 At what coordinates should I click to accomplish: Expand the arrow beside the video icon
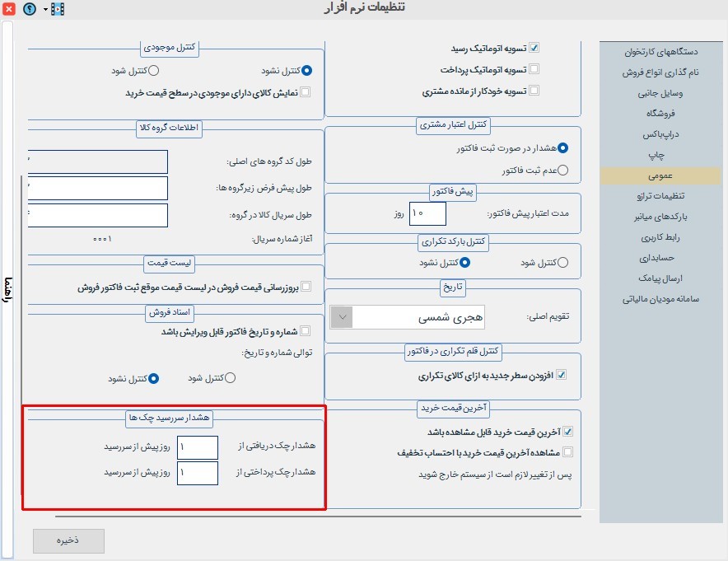(44, 9)
